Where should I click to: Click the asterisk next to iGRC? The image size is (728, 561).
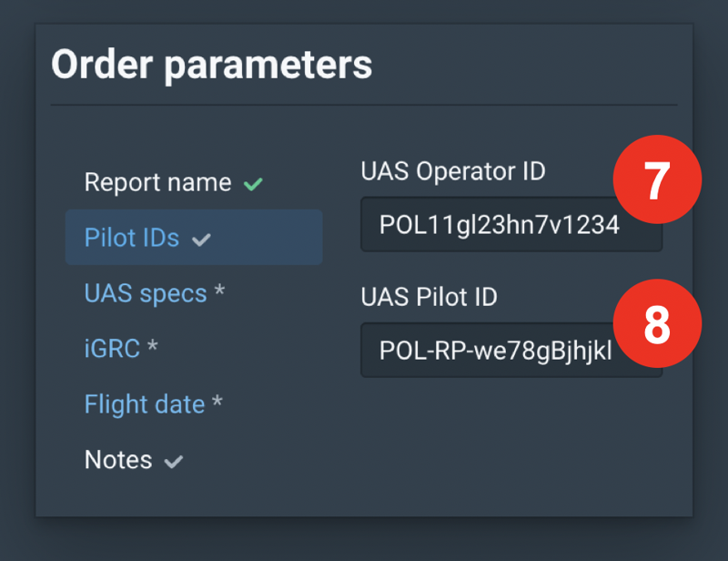(x=153, y=349)
